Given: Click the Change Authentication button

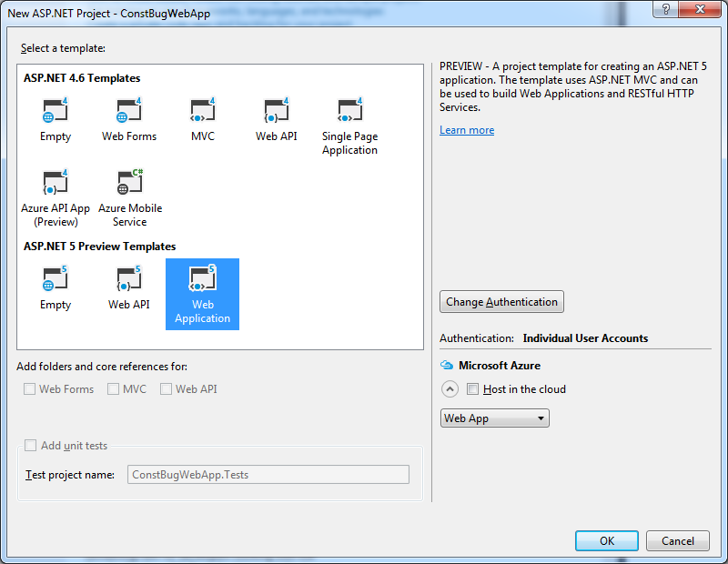Looking at the screenshot, I should (x=501, y=302).
